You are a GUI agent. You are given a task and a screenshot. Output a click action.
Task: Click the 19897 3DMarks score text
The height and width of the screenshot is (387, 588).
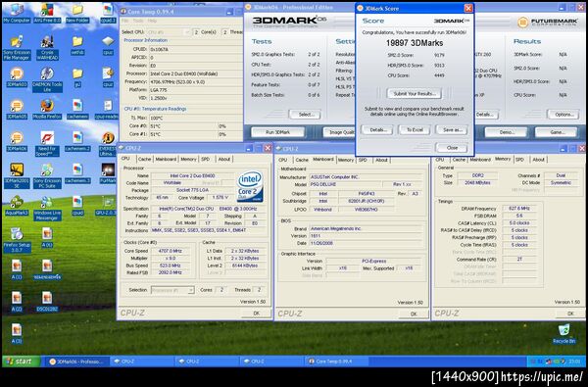pyautogui.click(x=415, y=43)
